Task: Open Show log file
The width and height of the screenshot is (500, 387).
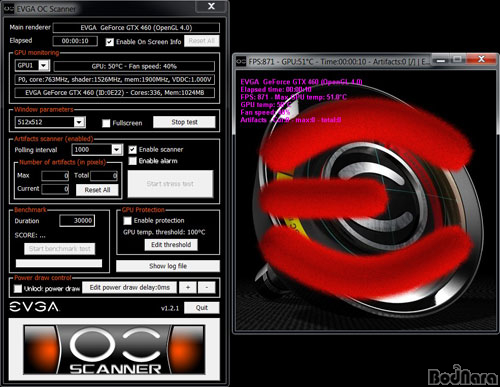Action: coord(168,266)
